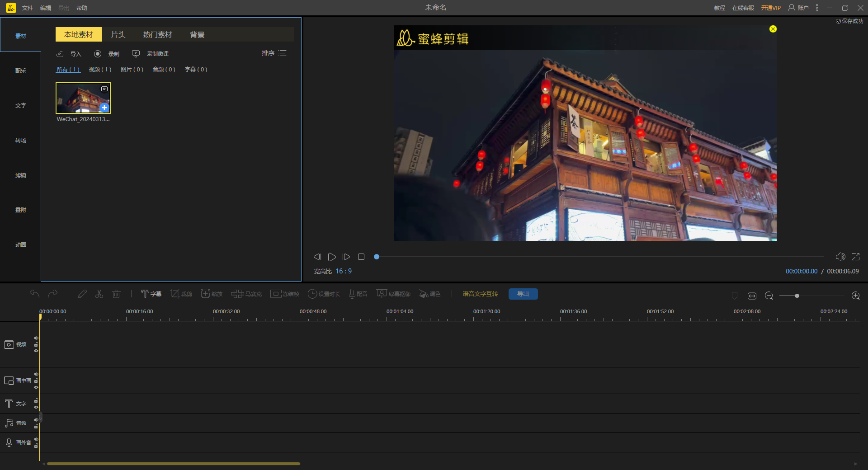This screenshot has height=470, width=868.
Task: Click the fit-timeline-to-window icon
Action: (752, 296)
